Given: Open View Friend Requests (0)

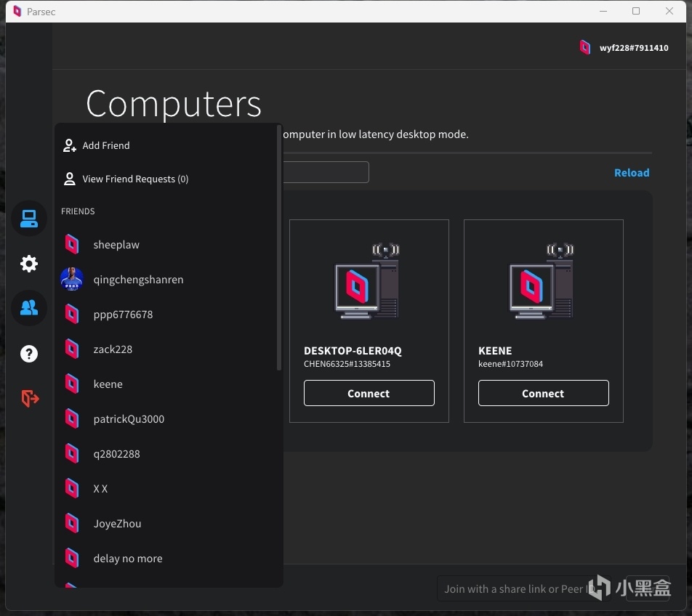Looking at the screenshot, I should click(135, 179).
